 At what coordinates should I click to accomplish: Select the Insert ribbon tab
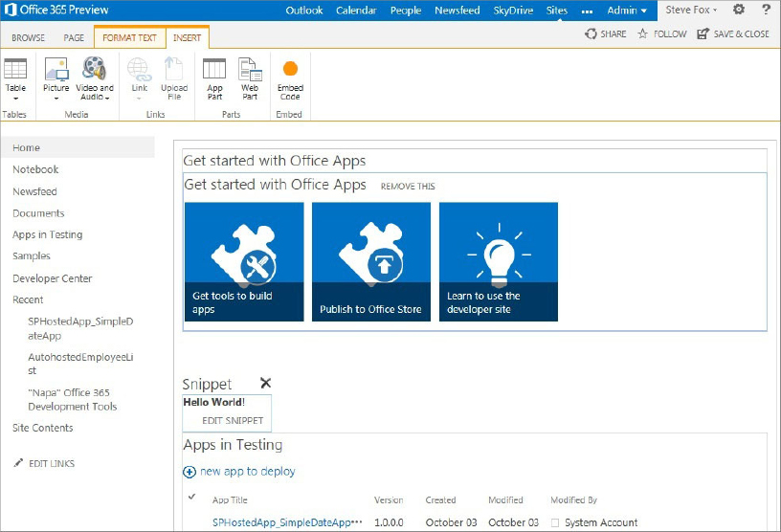point(188,38)
